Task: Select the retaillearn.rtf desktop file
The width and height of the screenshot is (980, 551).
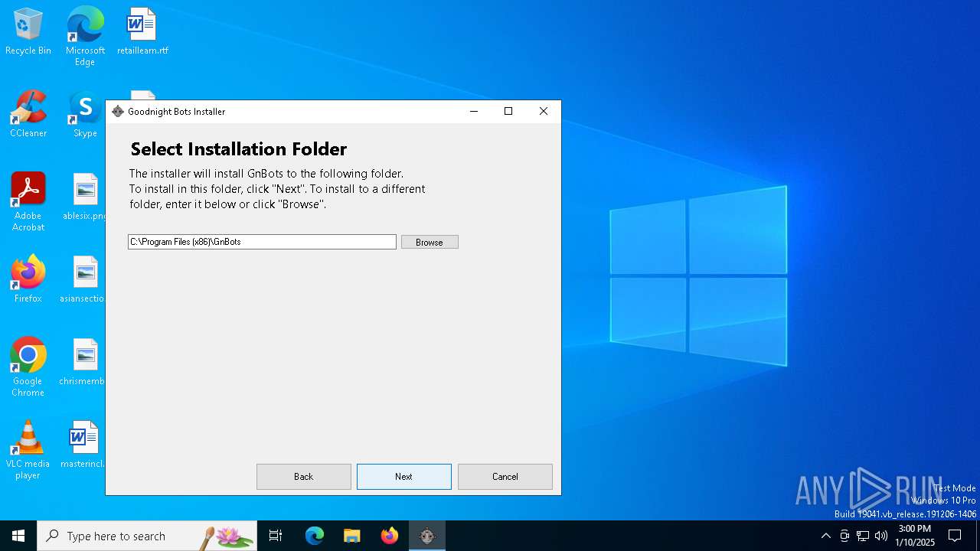Action: 142,31
